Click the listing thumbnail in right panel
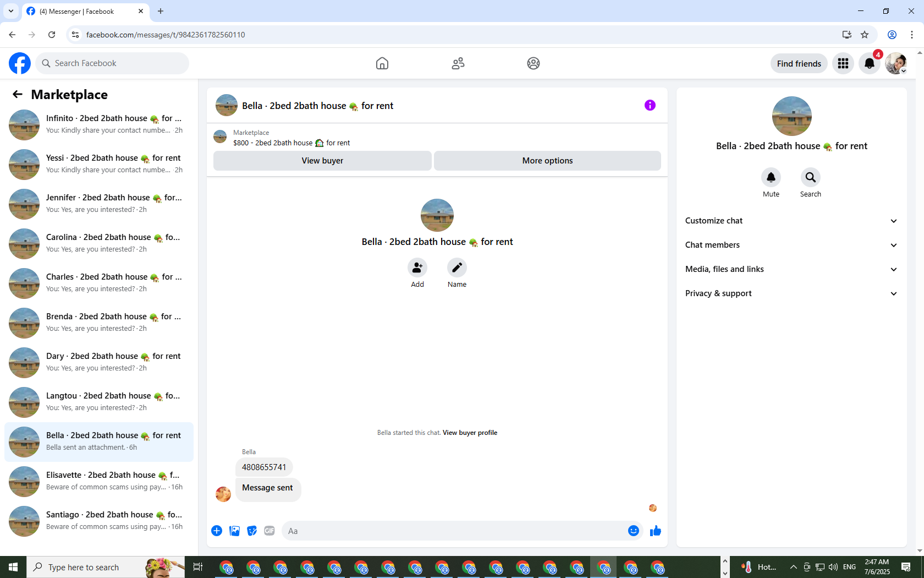Screen dimensions: 924x578 tap(791, 116)
